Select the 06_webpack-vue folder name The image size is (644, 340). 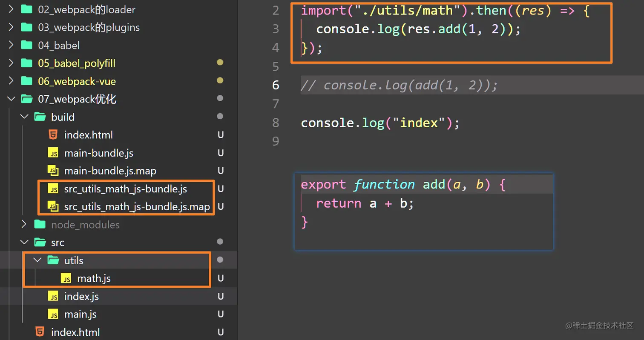pyautogui.click(x=77, y=81)
